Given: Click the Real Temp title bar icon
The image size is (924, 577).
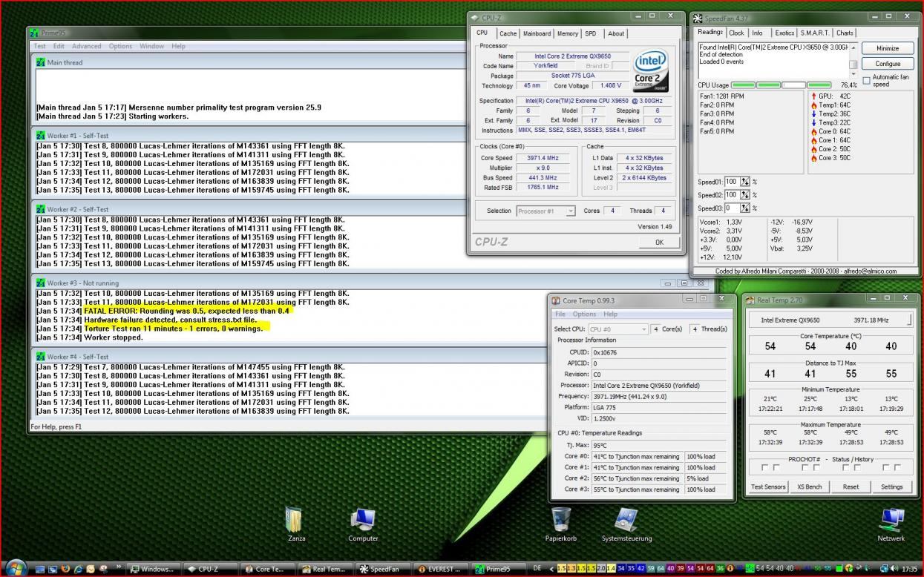Looking at the screenshot, I should (x=750, y=300).
